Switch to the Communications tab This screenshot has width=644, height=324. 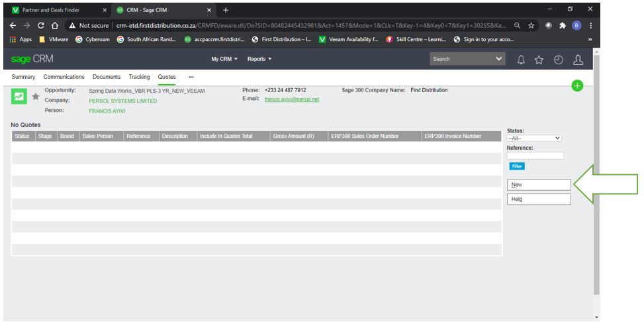64,77
